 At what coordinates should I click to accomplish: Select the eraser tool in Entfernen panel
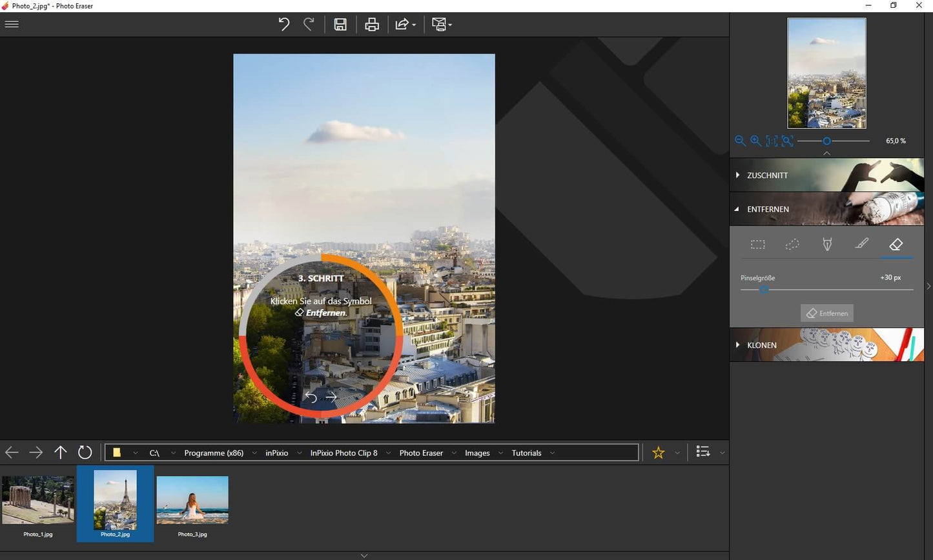896,245
